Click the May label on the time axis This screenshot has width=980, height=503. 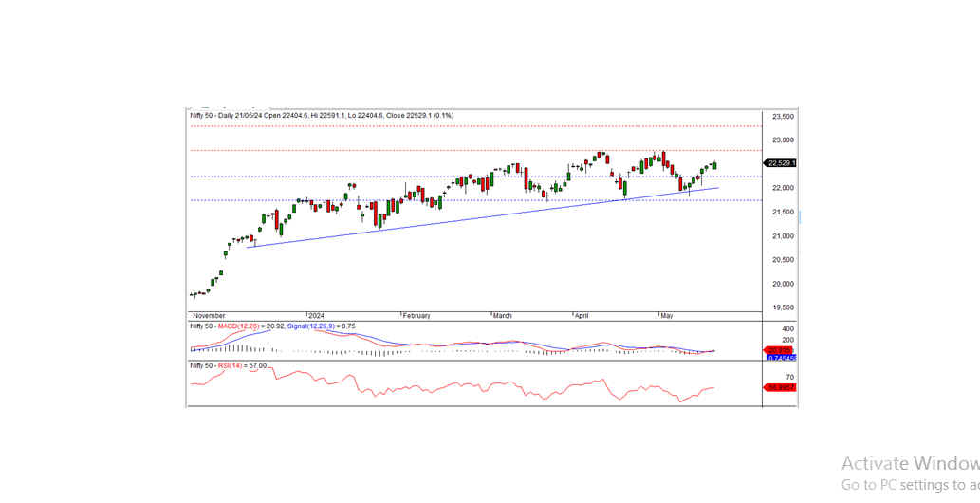tap(666, 315)
